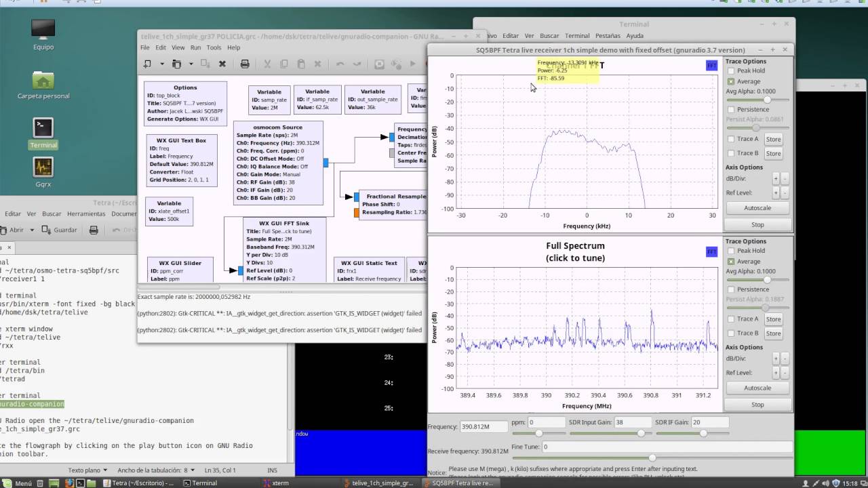
Task: Enable Persistence for the Channel FFT plot
Action: [731, 109]
